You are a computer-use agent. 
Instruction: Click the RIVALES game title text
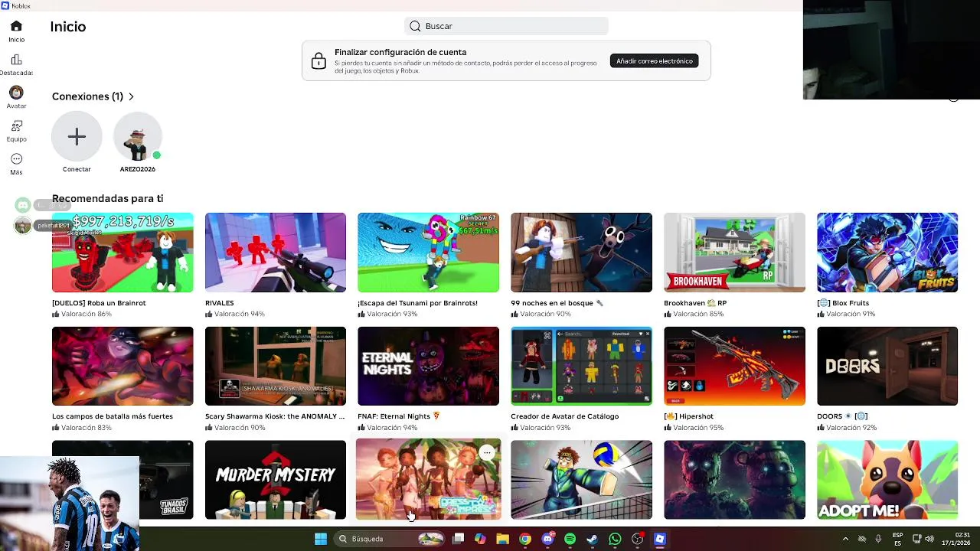click(220, 303)
